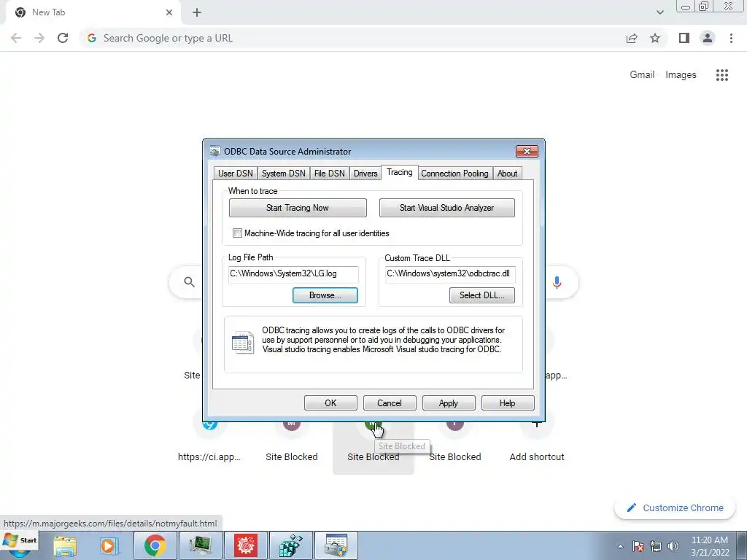Click the network tray icon
The height and width of the screenshot is (560, 747).
click(656, 546)
